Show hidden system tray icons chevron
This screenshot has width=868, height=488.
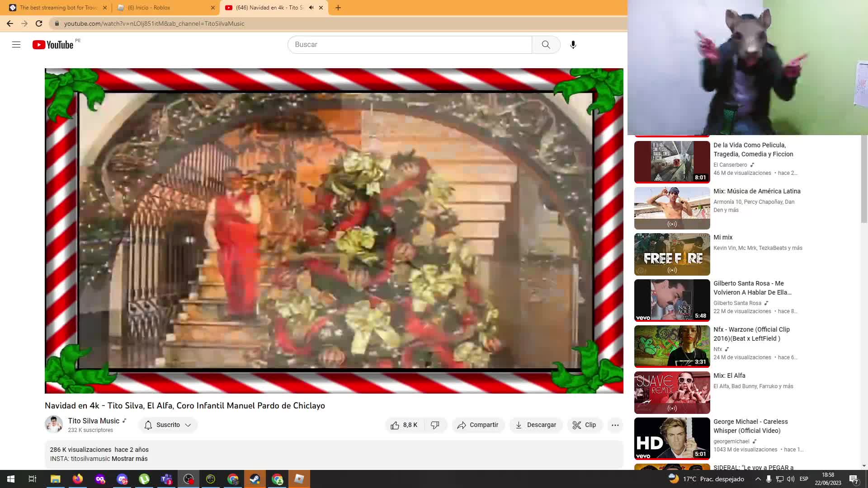[758, 479]
